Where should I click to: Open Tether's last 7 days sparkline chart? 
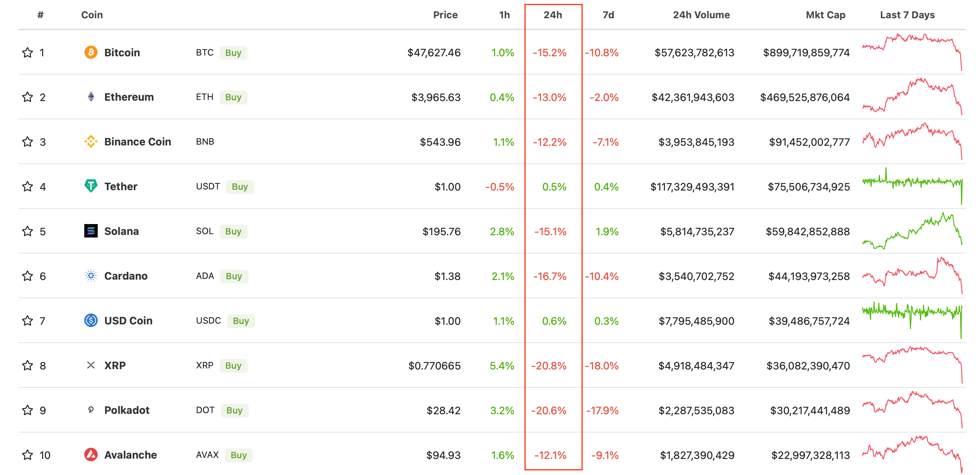click(x=911, y=185)
